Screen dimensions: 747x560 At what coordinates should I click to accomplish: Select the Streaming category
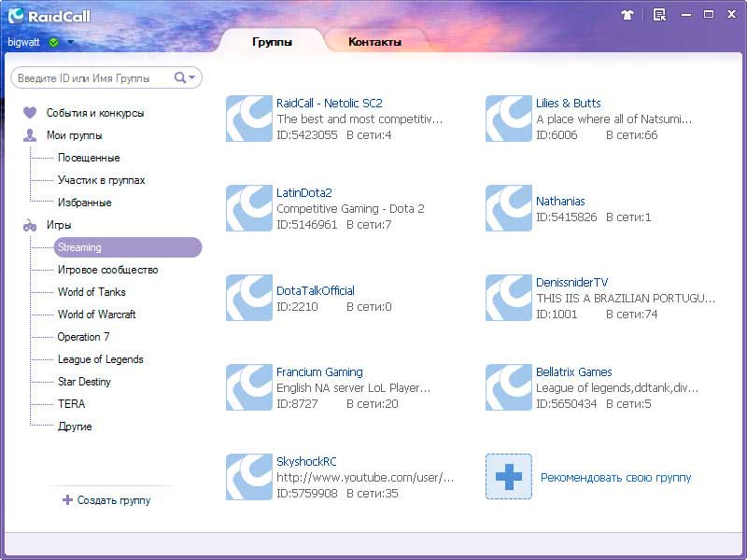coord(128,247)
